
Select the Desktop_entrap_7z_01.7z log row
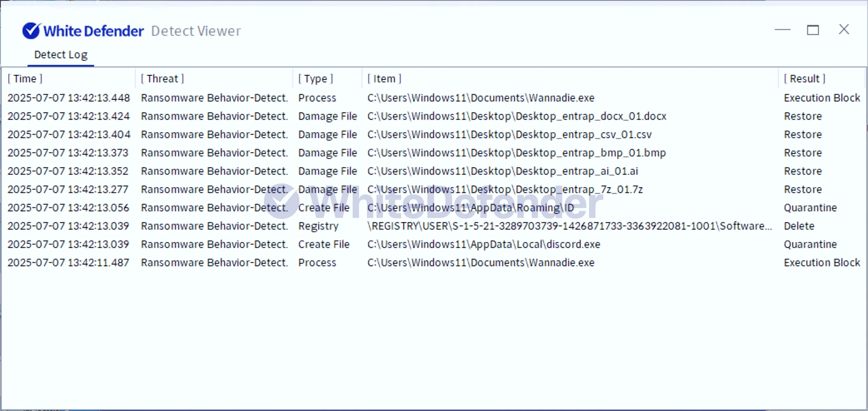point(505,190)
